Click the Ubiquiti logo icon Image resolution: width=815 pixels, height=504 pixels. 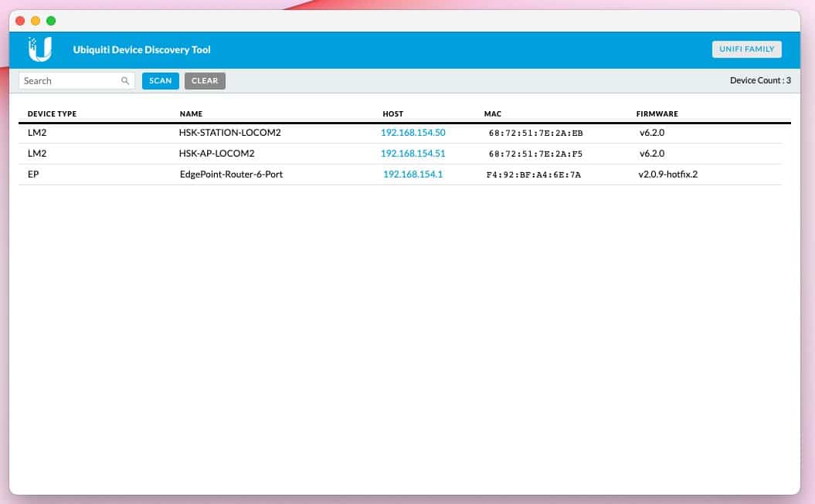click(40, 49)
